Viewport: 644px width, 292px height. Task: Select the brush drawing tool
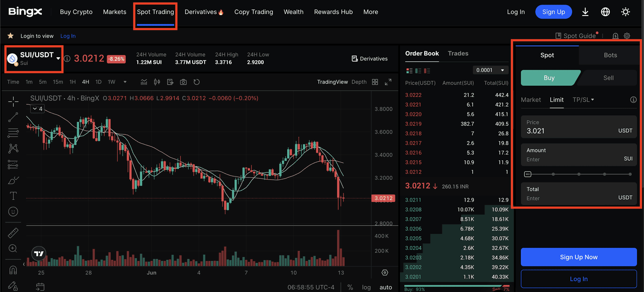click(13, 180)
